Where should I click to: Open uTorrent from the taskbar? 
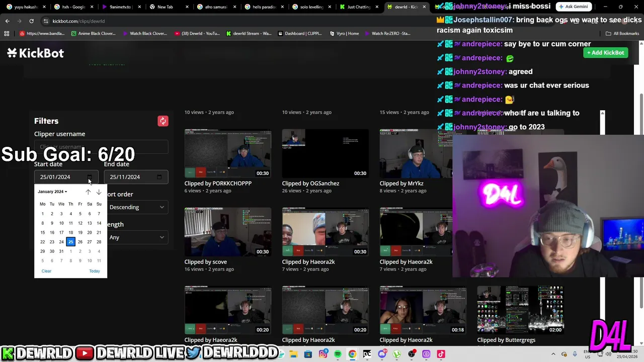point(397,354)
